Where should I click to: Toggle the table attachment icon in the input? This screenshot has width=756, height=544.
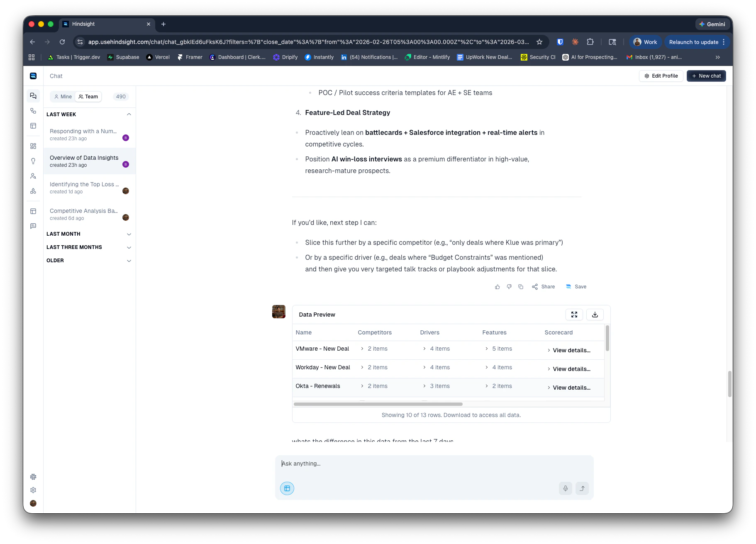coord(287,488)
